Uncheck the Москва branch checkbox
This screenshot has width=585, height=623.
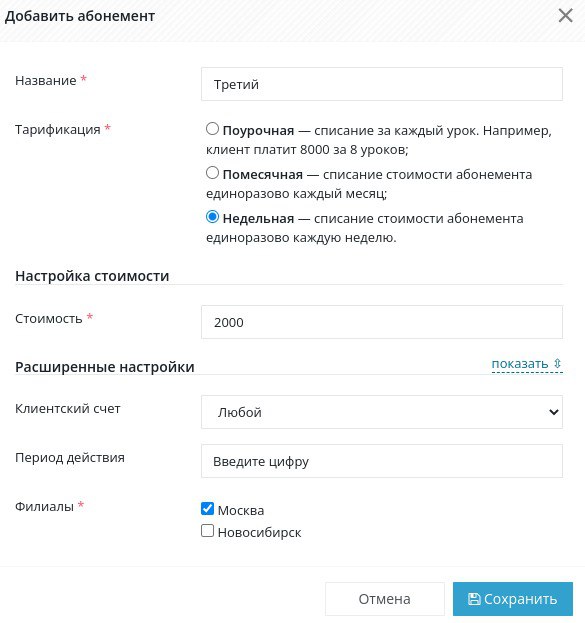207,509
